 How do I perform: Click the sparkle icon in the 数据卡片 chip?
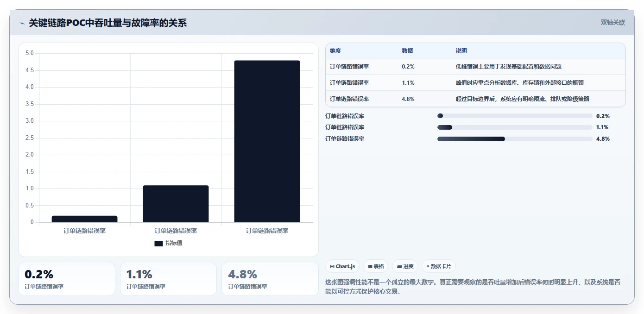click(428, 266)
